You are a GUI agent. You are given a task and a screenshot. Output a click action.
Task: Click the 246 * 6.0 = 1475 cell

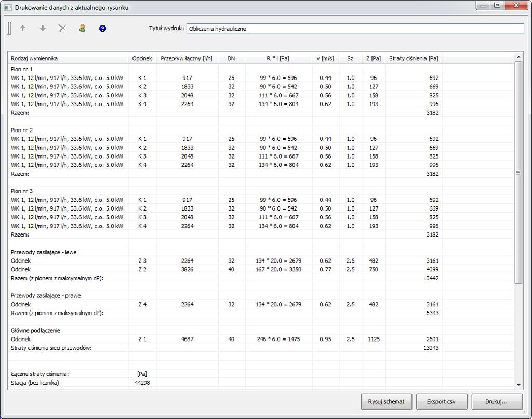click(278, 339)
